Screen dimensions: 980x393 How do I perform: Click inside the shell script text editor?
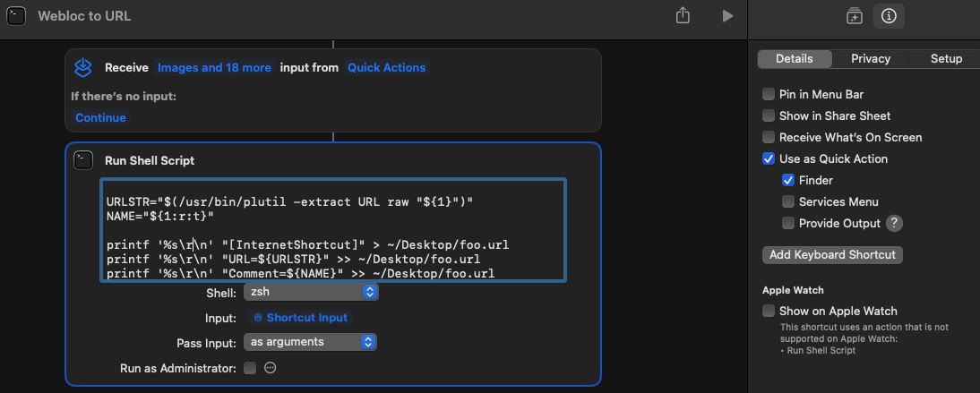(x=332, y=230)
